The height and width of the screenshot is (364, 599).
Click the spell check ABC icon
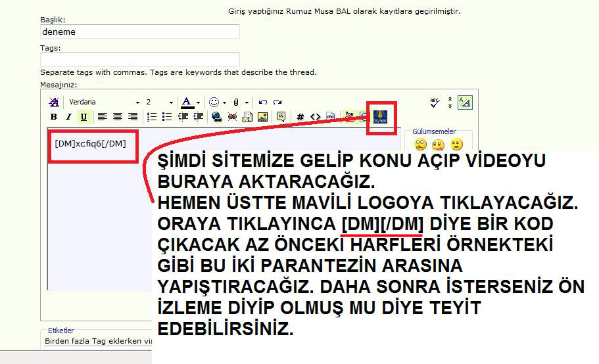coord(435,102)
